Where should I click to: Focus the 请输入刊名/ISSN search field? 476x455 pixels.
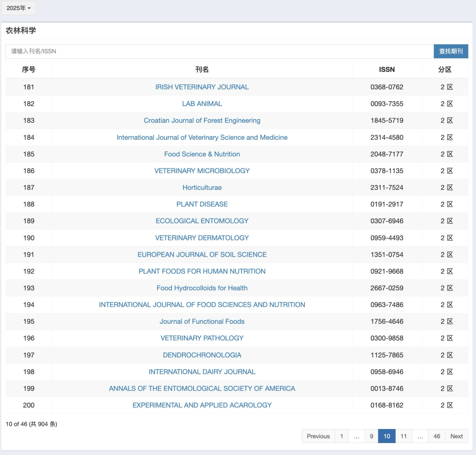[219, 51]
